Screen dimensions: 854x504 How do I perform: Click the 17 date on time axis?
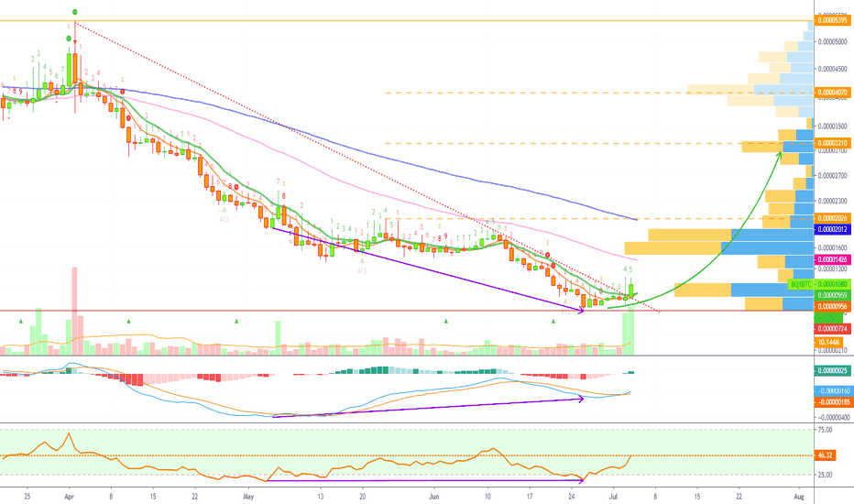(530, 497)
